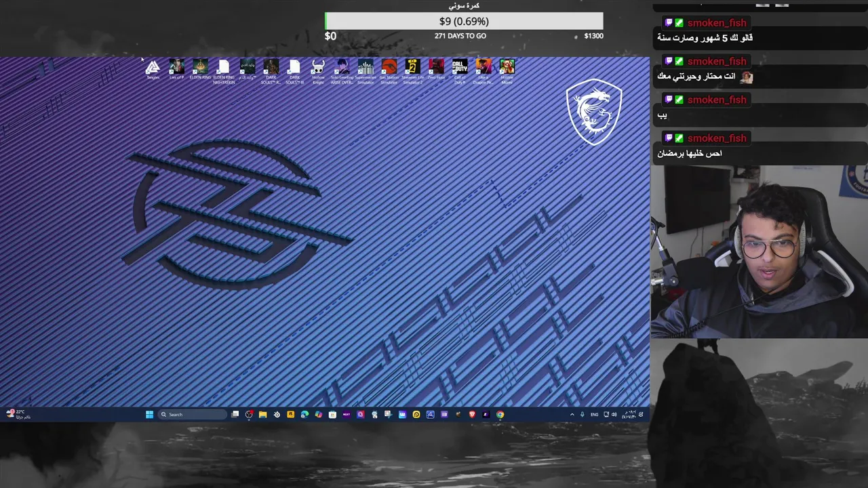Switch the ENG input language indicator
Viewport: 868px width, 488px height.
(595, 414)
